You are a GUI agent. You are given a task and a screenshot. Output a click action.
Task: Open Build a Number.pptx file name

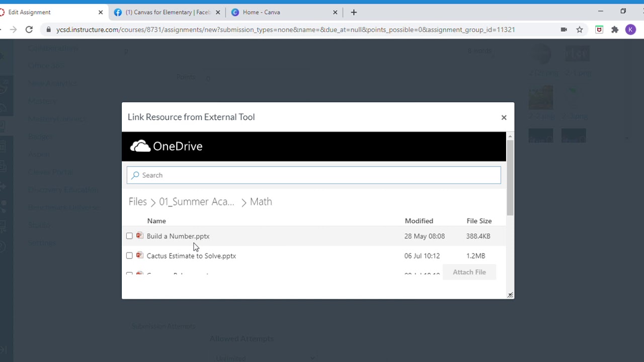click(x=178, y=236)
